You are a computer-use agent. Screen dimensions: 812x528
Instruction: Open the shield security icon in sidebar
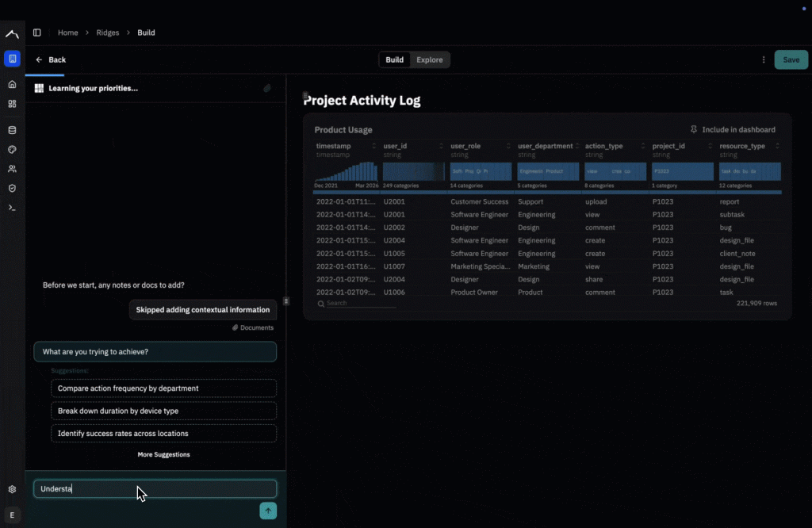pos(12,188)
